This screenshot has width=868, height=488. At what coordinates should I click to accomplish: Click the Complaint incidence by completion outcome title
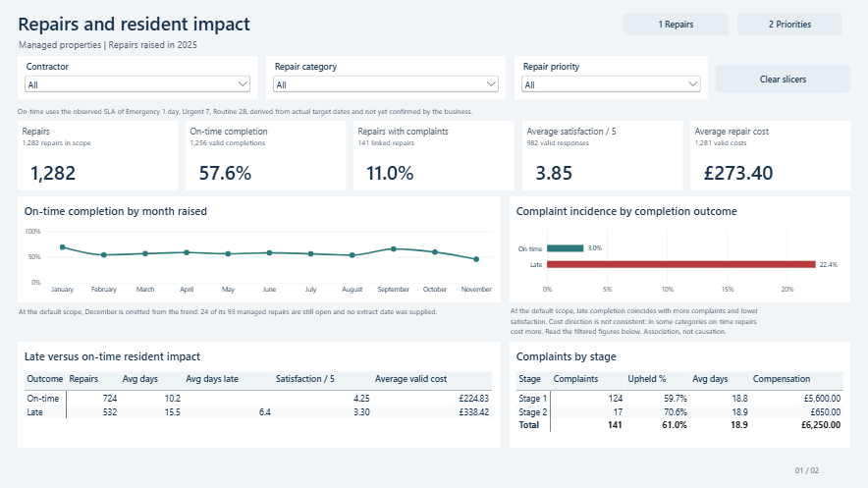(x=626, y=211)
